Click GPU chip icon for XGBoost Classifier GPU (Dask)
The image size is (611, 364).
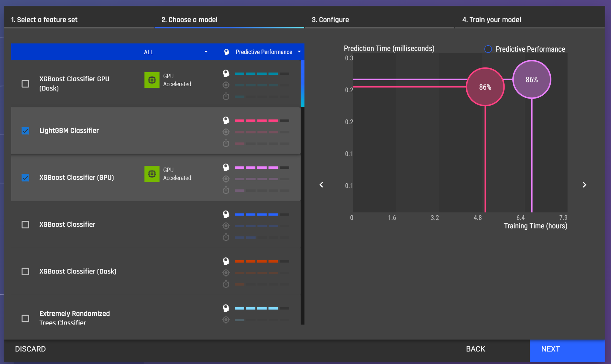click(152, 80)
